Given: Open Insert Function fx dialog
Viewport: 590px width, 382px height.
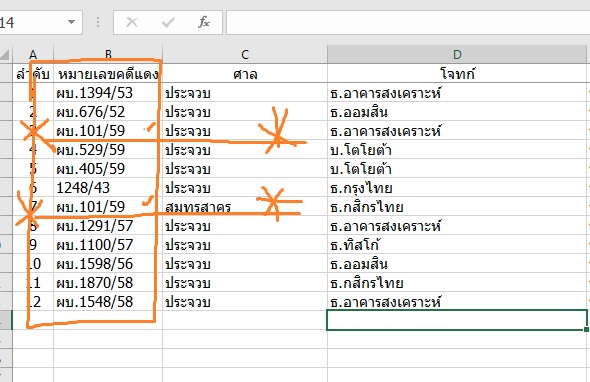Looking at the screenshot, I should click(204, 22).
